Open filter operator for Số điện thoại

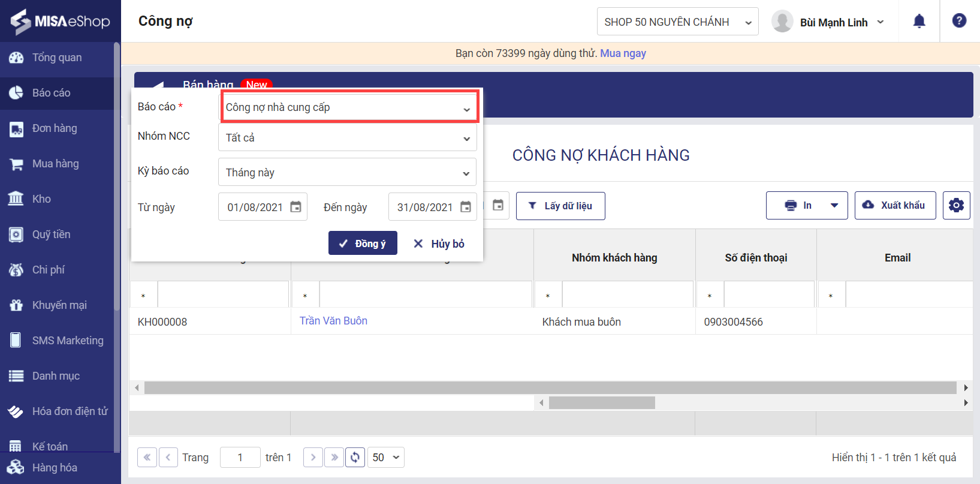(710, 295)
